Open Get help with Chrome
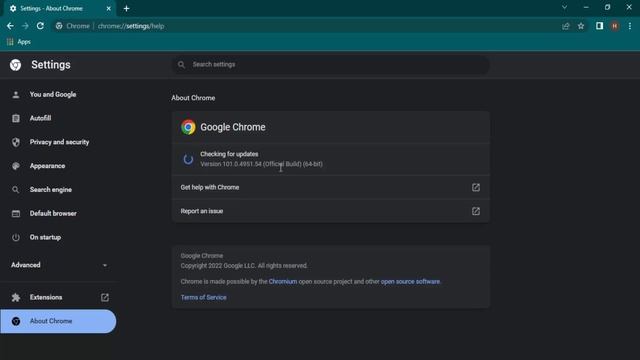This screenshot has width=640, height=360. coord(331,187)
